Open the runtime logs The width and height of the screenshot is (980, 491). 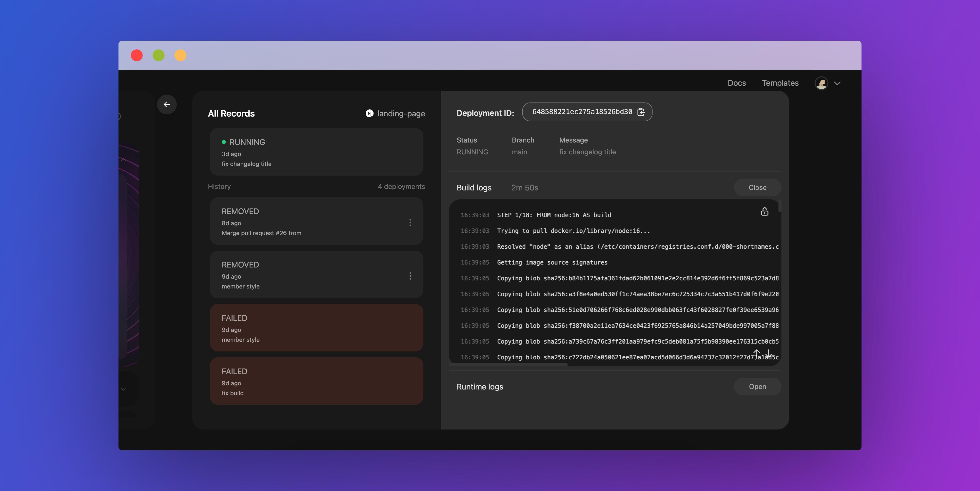point(757,387)
